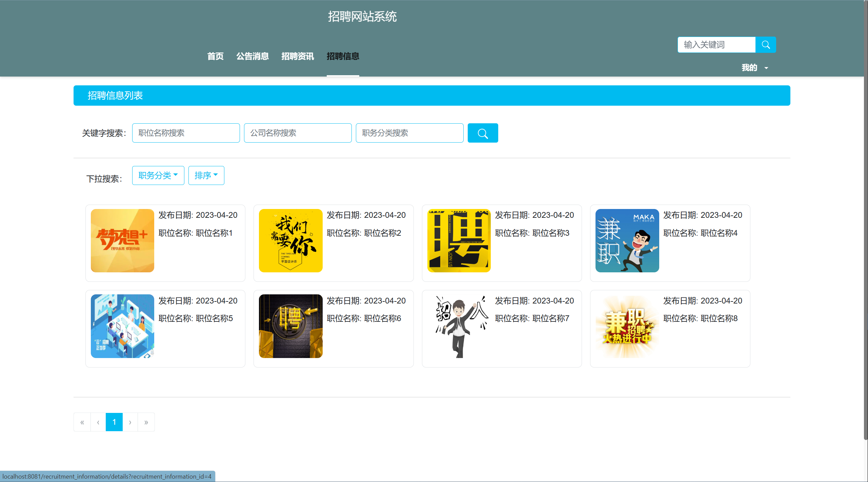Go to next page arrow
The height and width of the screenshot is (482, 868).
130,422
